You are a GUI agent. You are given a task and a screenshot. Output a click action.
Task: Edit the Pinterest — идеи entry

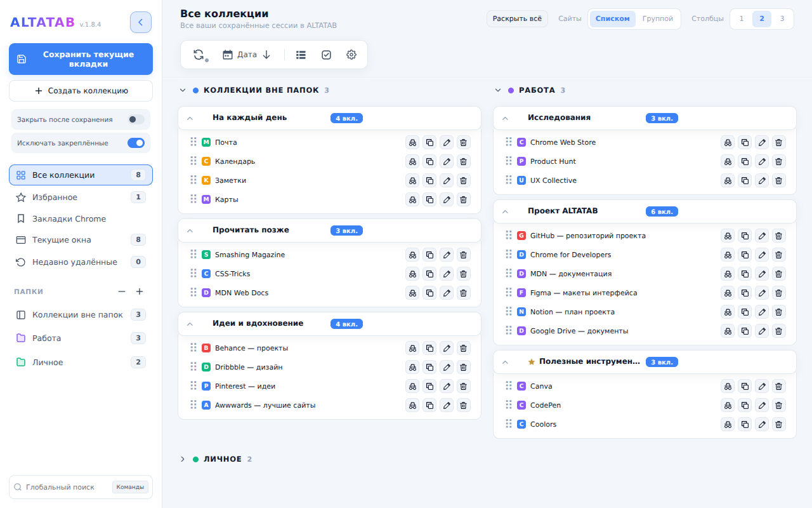click(447, 386)
